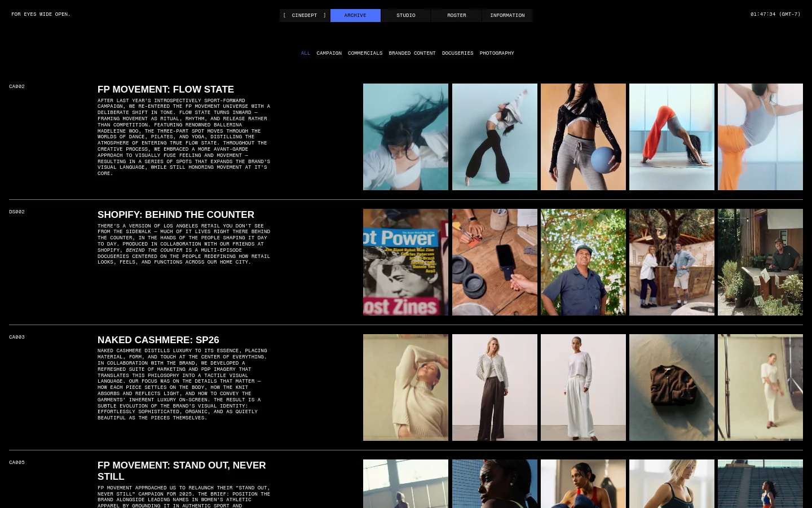Viewport: 812px width, 508px height.
Task: Filter archive by ALL
Action: [306, 53]
